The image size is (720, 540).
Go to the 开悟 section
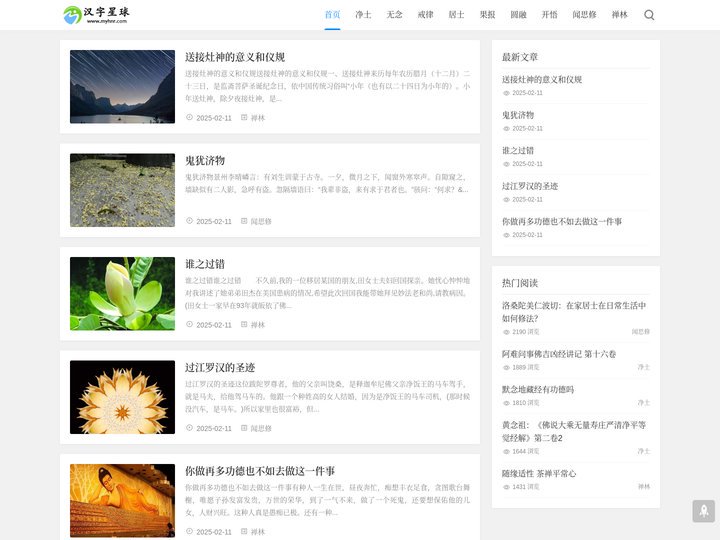tap(550, 15)
